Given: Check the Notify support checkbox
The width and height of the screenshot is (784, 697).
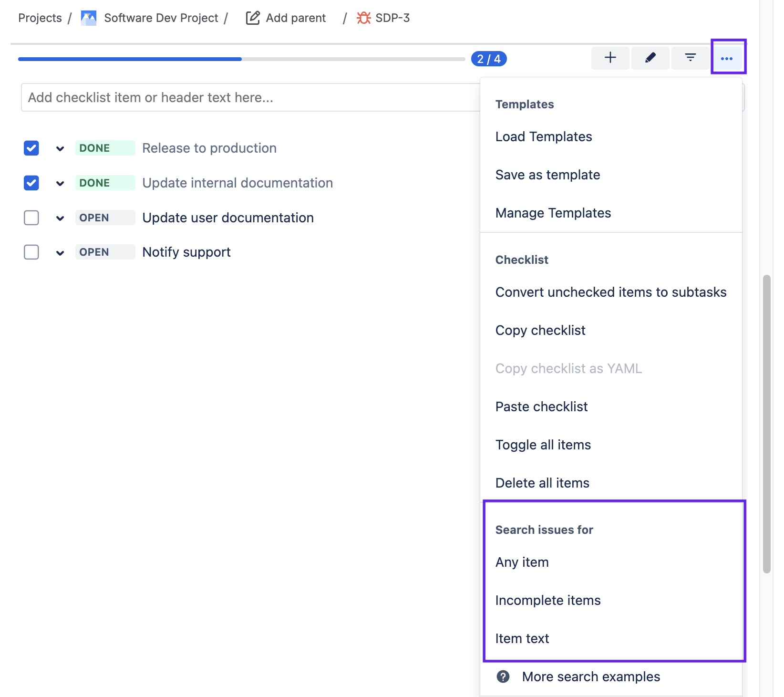Looking at the screenshot, I should pos(31,252).
